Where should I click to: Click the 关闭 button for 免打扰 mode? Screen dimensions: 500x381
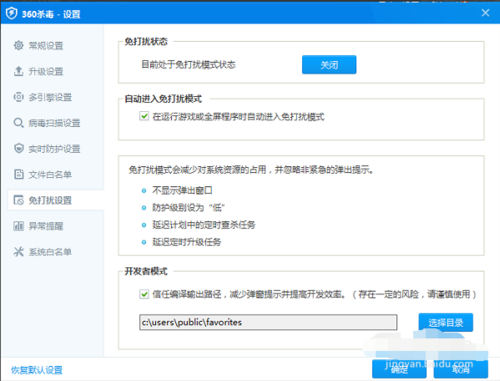[x=329, y=65]
